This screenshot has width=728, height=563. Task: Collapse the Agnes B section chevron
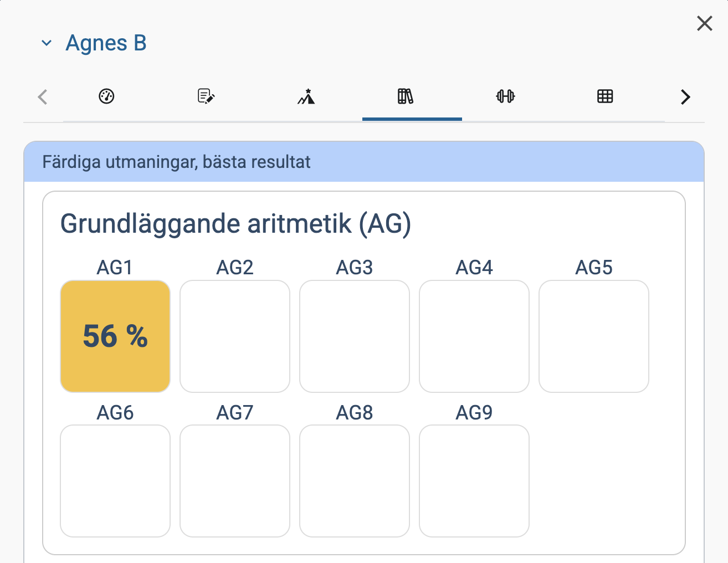click(47, 43)
